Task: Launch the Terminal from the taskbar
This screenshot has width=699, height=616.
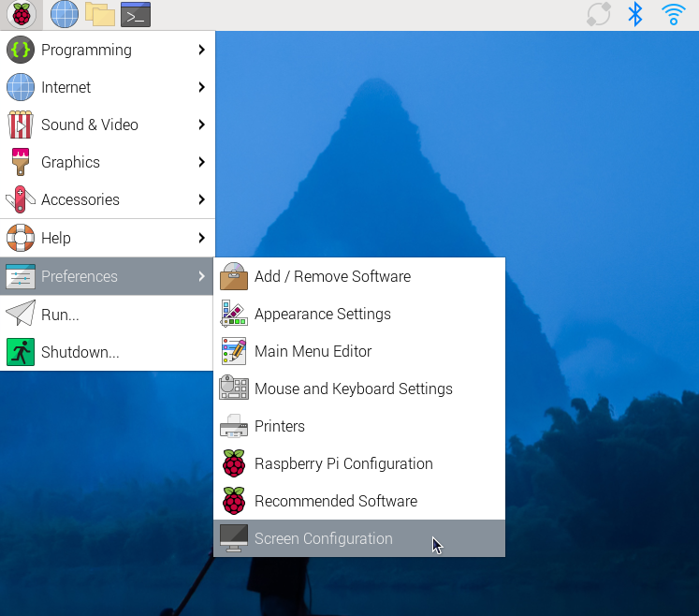Action: (x=136, y=15)
